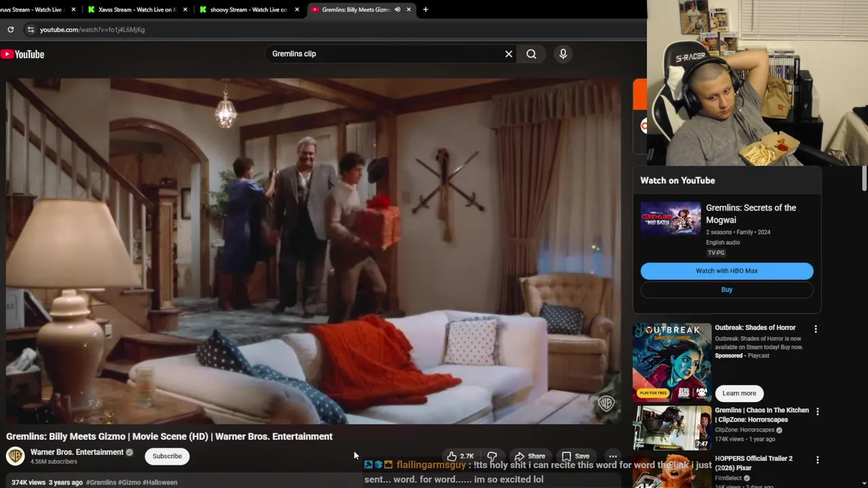868x488 pixels.
Task: Open site information icon in address bar
Action: tap(30, 29)
